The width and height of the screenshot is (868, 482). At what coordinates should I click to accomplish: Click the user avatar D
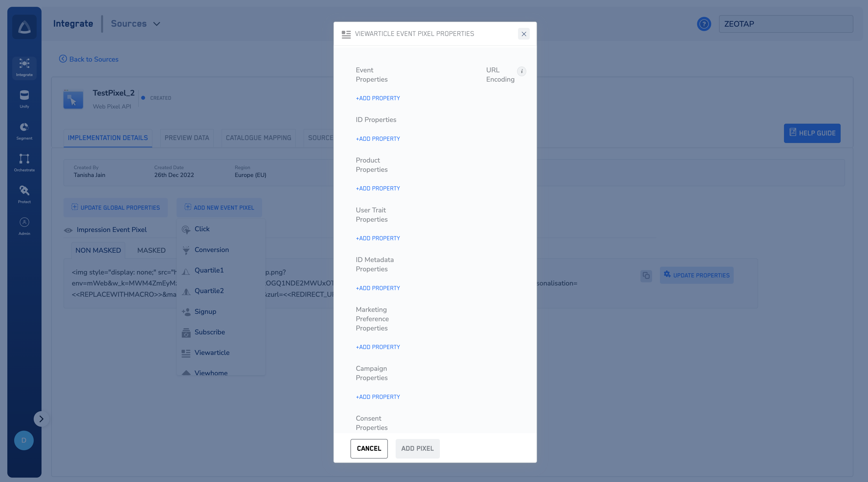point(24,440)
